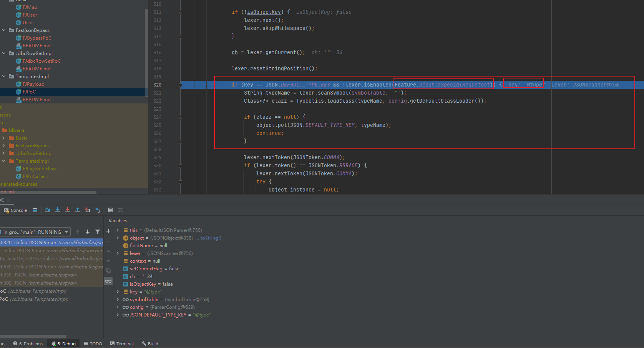Open the Problems tool window

[28, 344]
